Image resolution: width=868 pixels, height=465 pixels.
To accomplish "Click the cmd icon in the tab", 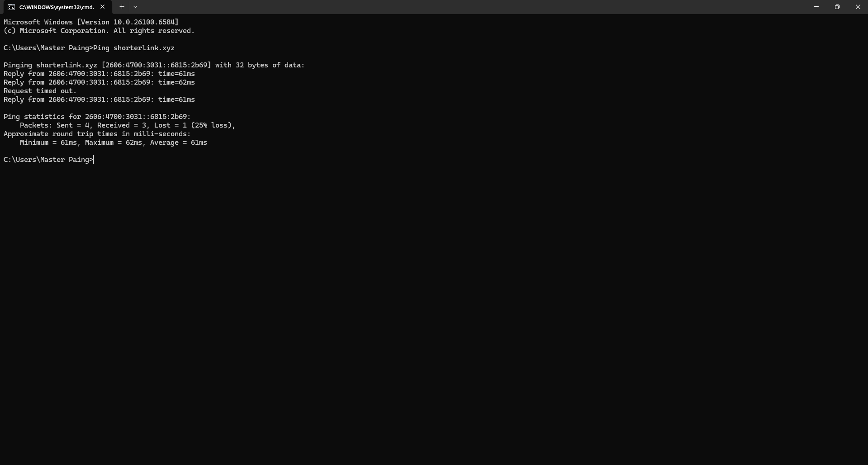I will (11, 7).
